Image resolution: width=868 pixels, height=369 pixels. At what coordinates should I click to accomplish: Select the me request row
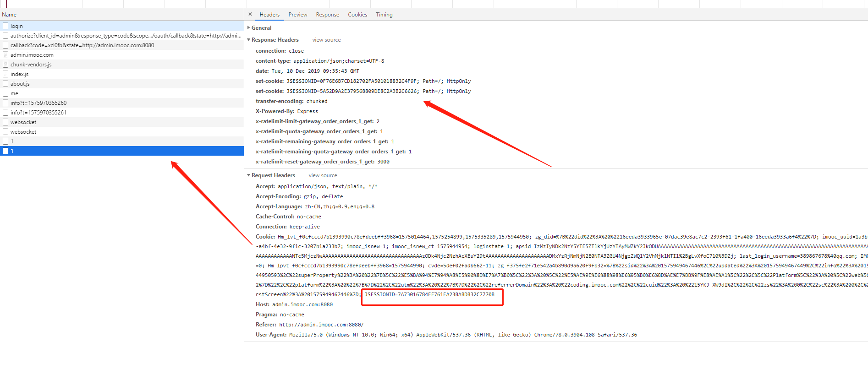pos(122,93)
